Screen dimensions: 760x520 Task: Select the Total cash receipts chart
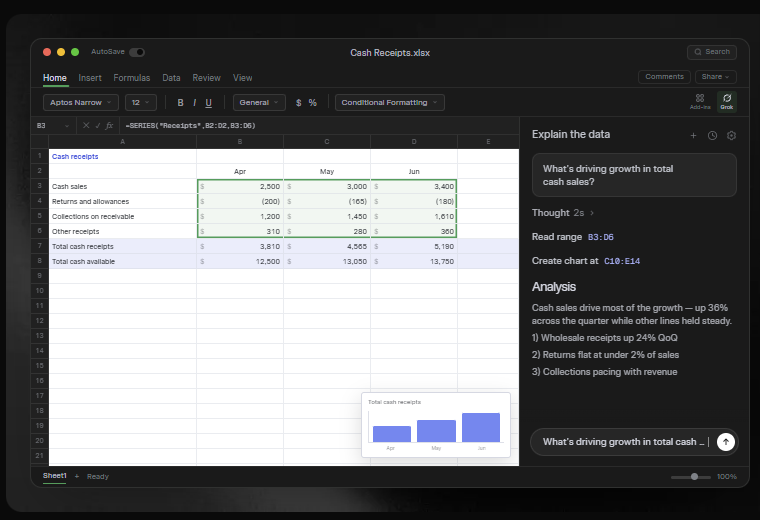[x=436, y=425]
